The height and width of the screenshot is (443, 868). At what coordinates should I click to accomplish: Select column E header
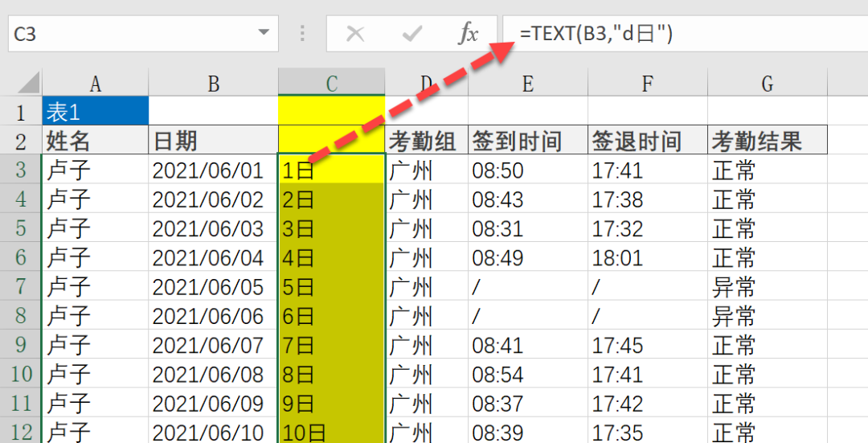tap(528, 83)
